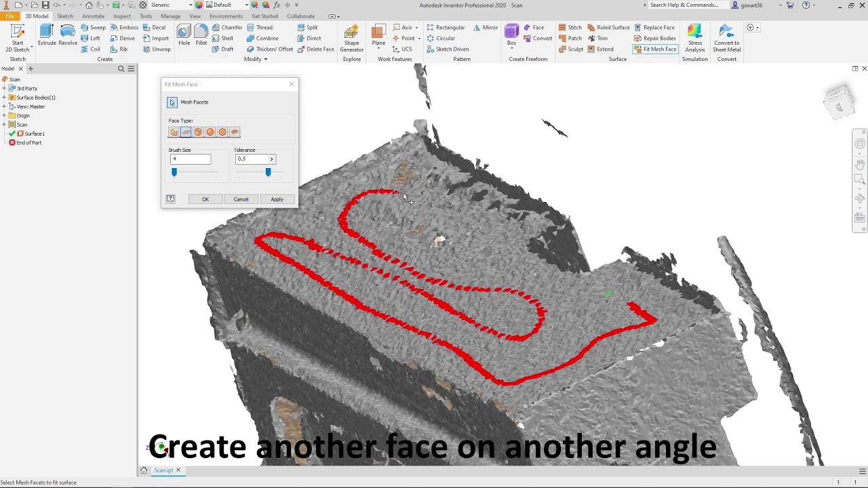Toggle the Mesh Facets selector
This screenshot has height=488, width=868.
click(172, 102)
